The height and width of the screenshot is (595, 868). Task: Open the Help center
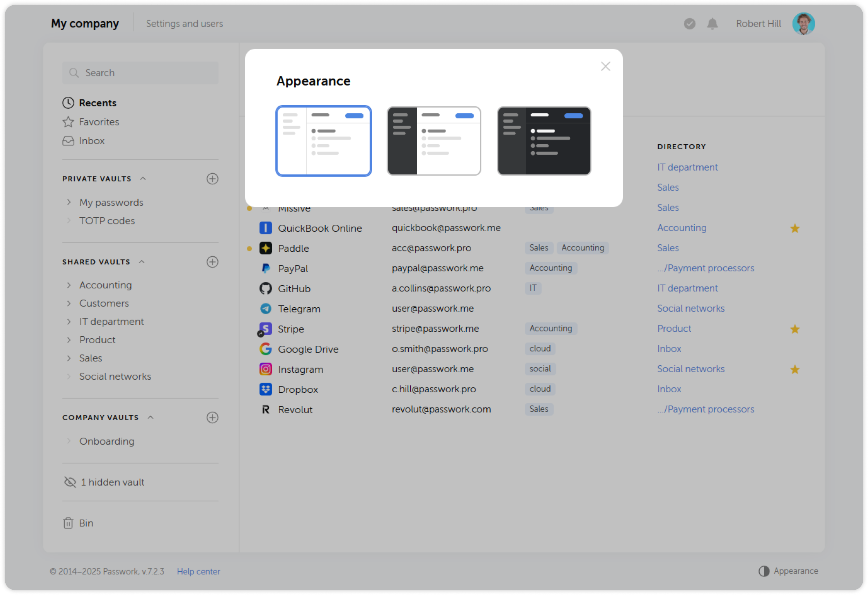(x=198, y=571)
